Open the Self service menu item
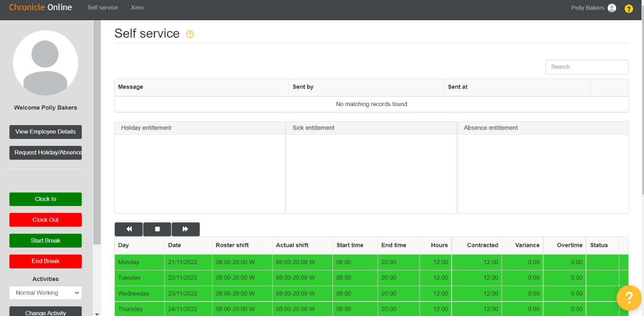644x316 pixels. [x=103, y=8]
